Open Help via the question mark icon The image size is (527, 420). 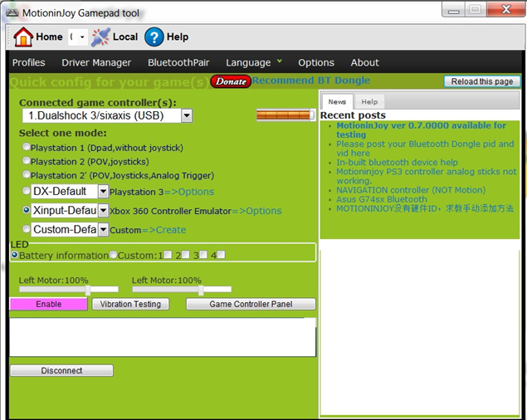coord(154,37)
